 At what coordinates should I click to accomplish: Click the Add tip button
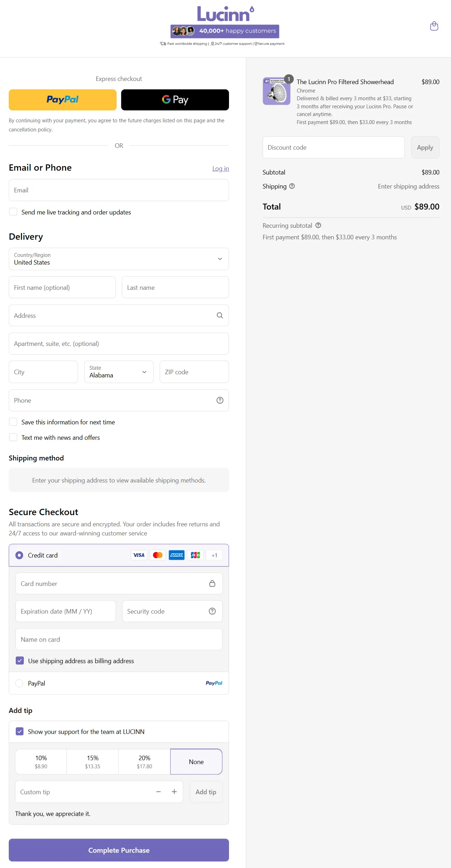point(206,792)
